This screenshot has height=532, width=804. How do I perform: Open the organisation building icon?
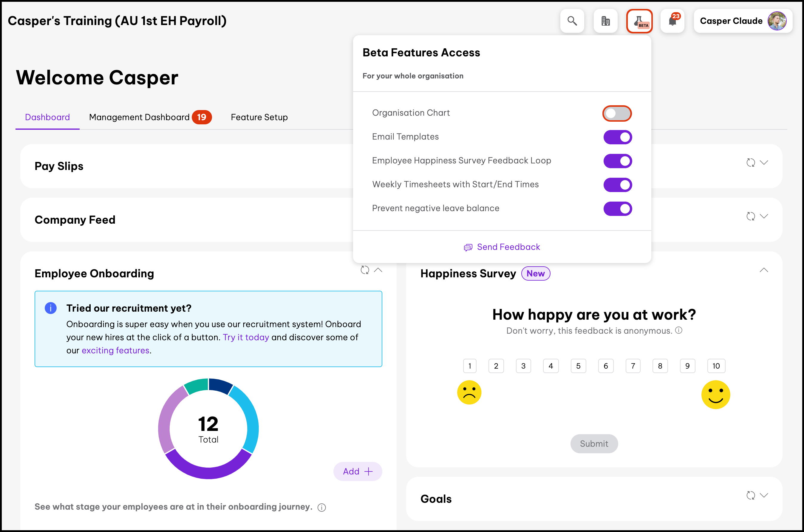pyautogui.click(x=605, y=21)
